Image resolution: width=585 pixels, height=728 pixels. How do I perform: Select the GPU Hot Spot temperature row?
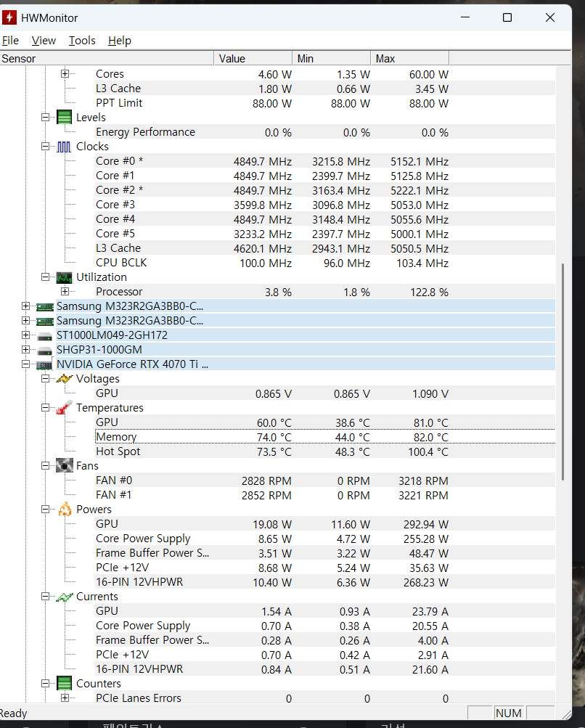click(118, 451)
